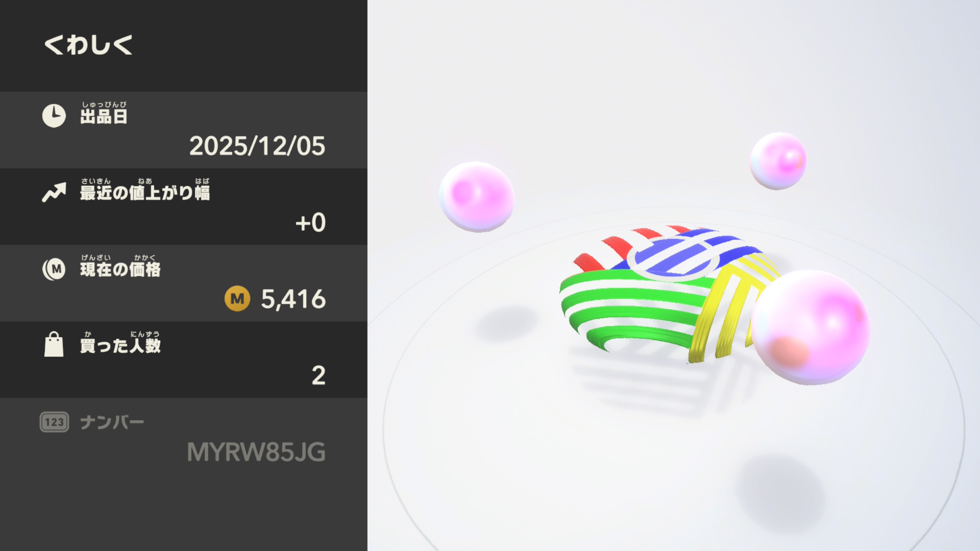Click the large pink pearl sphere
The image size is (980, 551).
[x=811, y=327]
